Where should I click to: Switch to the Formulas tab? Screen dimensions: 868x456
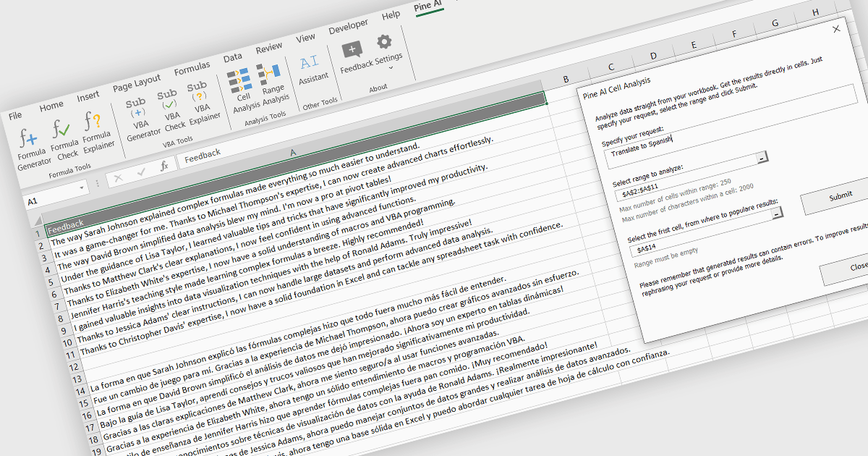tap(192, 69)
